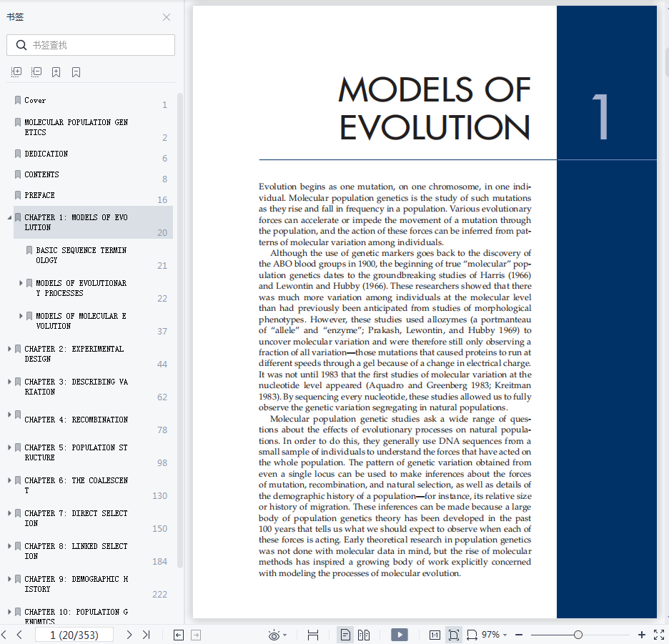Collapse the CHAPTER 1 bookmark tree
This screenshot has height=644, width=669.
pos(9,218)
